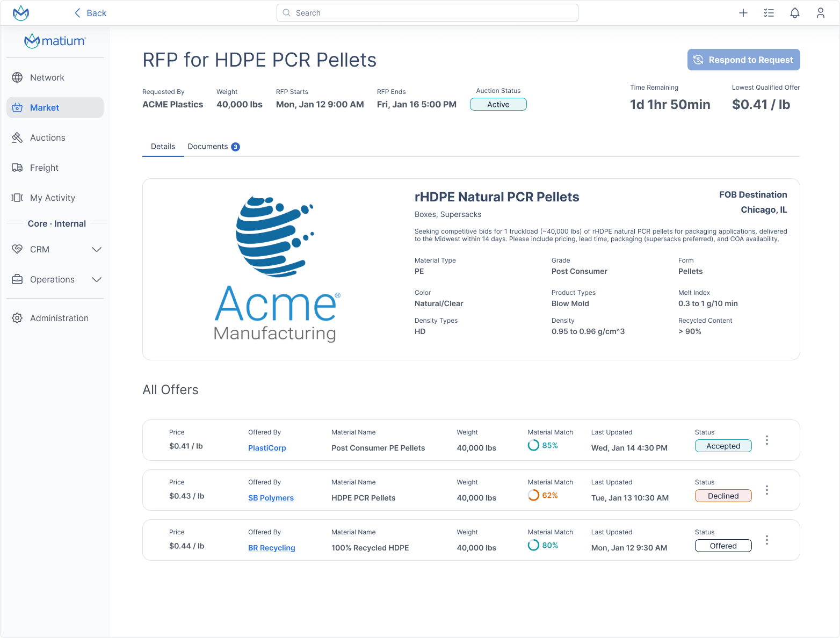Select the Details tab
840x638 pixels.
pyautogui.click(x=163, y=146)
